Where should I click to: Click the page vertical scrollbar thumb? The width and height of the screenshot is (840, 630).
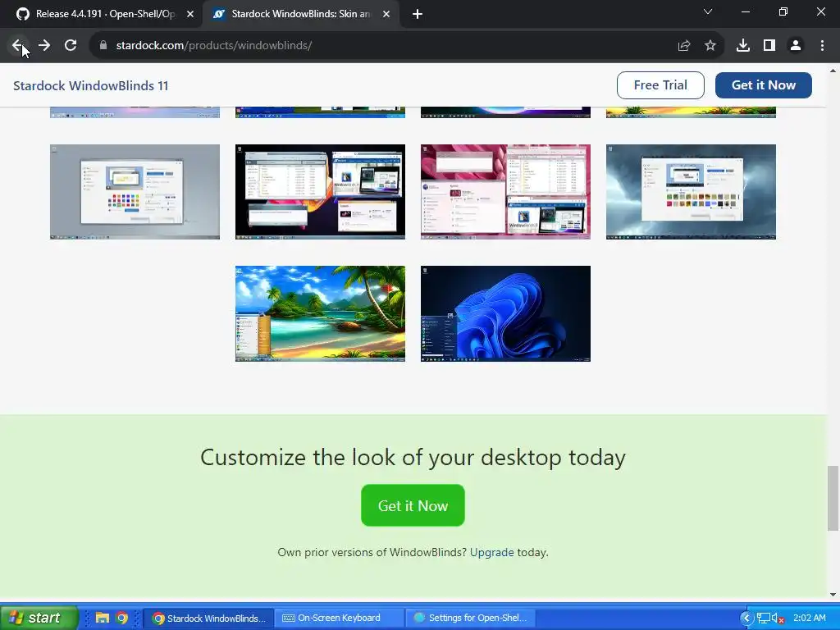tap(833, 498)
